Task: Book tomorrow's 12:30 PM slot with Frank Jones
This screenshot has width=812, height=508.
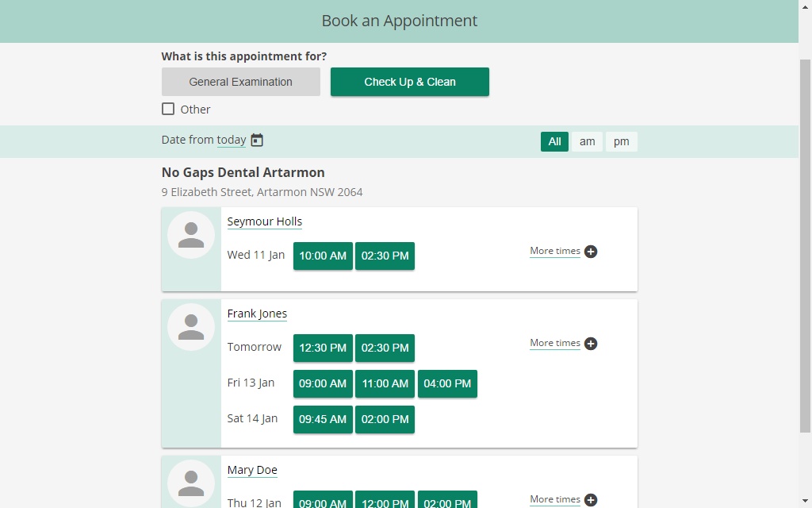Action: tap(322, 348)
